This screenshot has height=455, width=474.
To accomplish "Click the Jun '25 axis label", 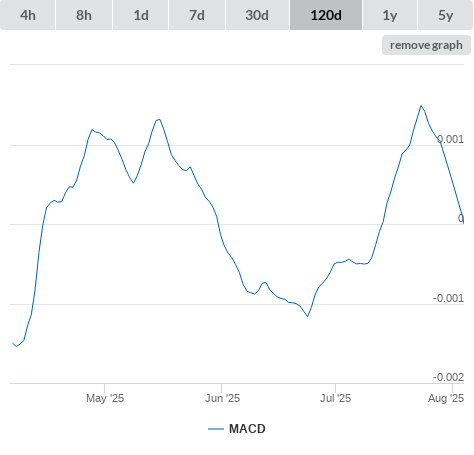I will 222,398.
